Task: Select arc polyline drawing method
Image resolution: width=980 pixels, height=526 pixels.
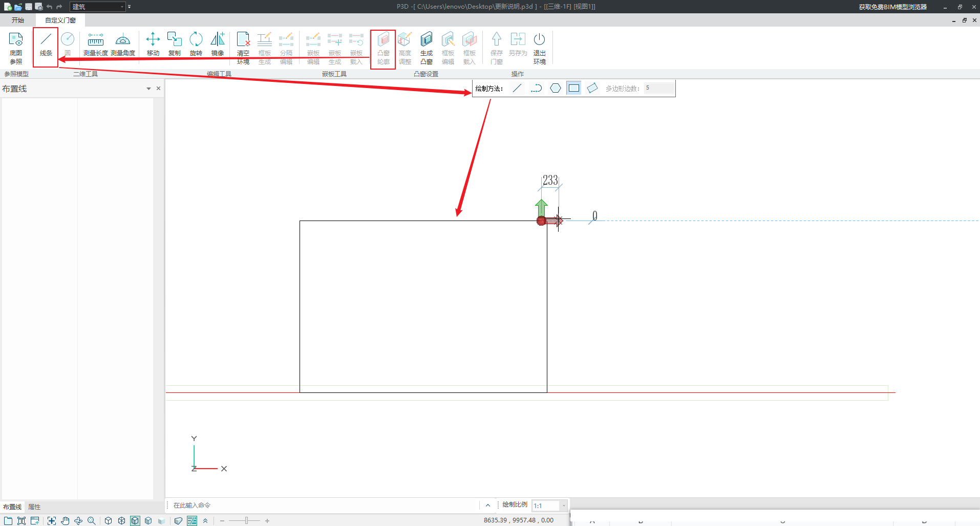Action: [536, 88]
